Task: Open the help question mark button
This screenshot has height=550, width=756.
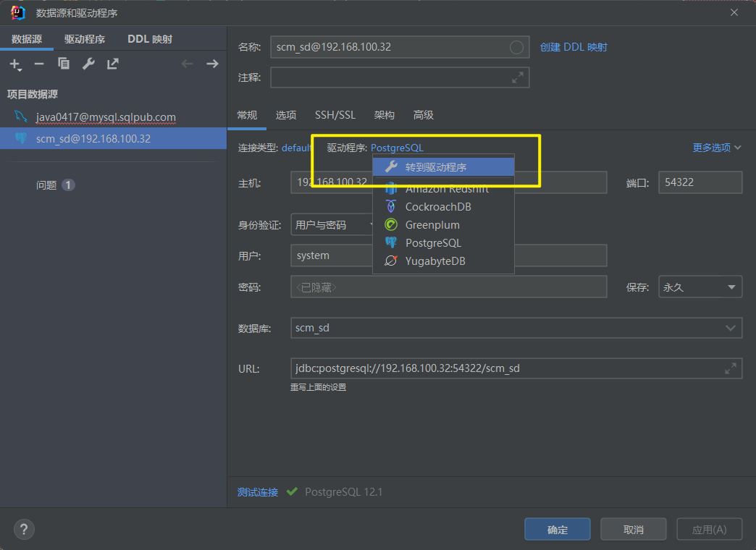Action: point(24,529)
